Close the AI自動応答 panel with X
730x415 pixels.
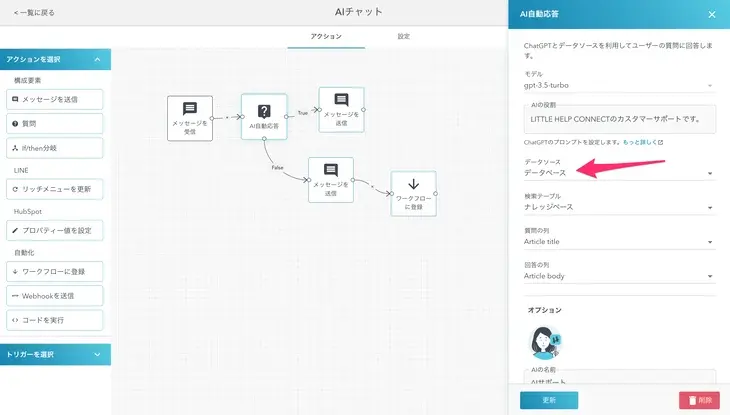(711, 14)
